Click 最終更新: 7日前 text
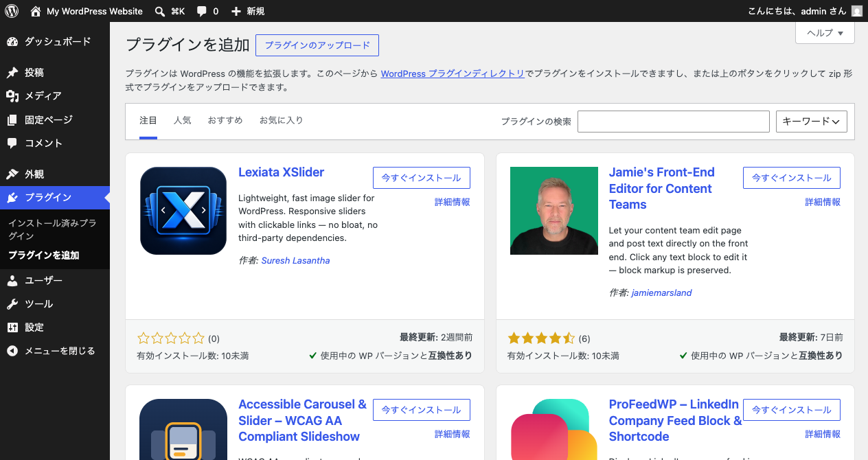 [811, 337]
